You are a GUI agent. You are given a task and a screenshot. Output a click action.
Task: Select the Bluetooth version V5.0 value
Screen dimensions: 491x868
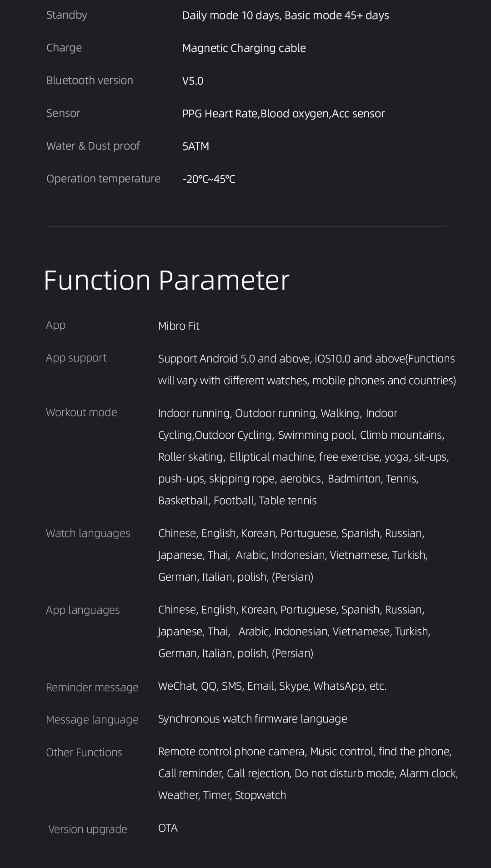[193, 81]
